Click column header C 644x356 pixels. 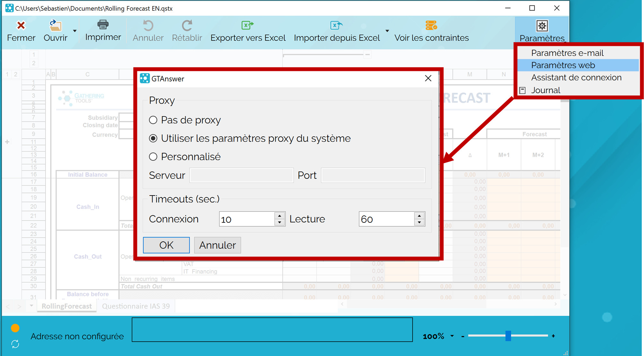(87, 74)
